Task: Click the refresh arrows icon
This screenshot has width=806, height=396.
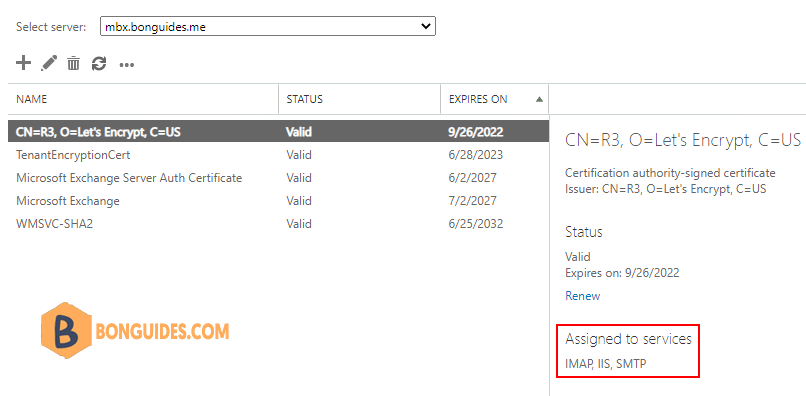Action: click(99, 64)
